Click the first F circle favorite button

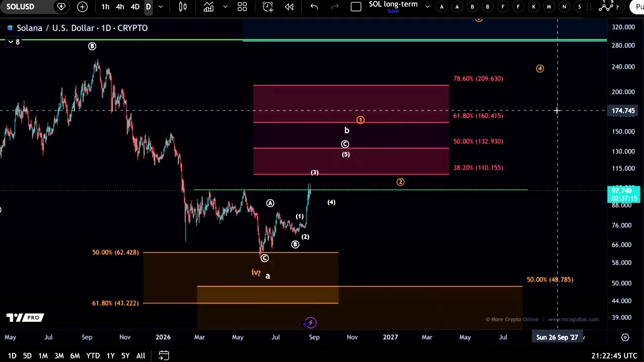click(503, 7)
